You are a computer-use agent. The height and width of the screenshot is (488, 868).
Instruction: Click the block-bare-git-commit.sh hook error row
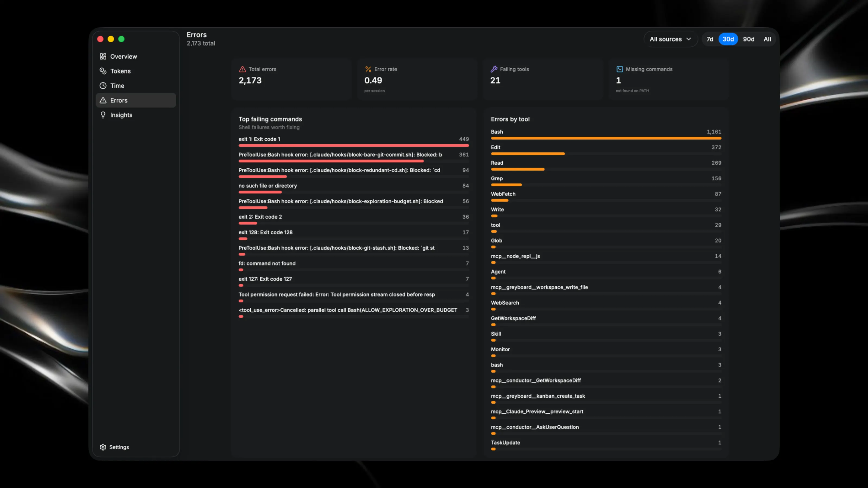(x=353, y=157)
